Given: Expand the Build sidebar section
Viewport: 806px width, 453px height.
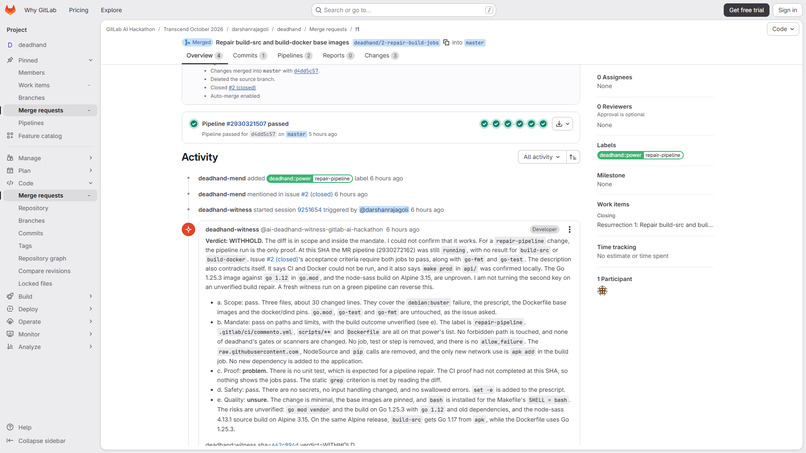Looking at the screenshot, I should tap(50, 296).
